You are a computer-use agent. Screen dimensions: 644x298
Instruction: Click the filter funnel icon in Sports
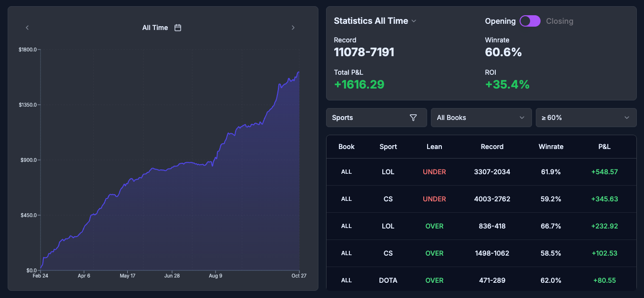(x=413, y=118)
